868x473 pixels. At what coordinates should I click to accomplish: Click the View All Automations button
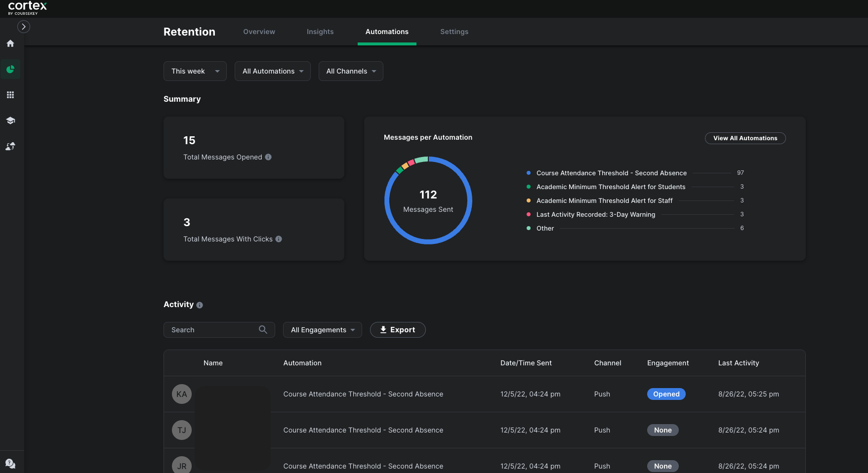[745, 138]
